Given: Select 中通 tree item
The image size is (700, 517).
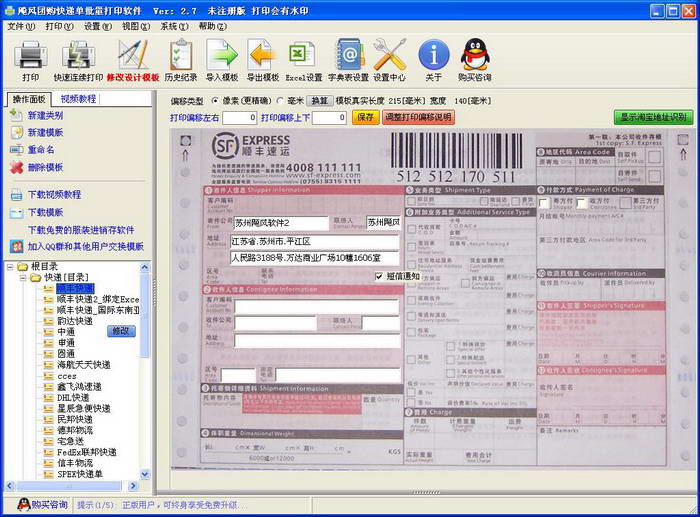Looking at the screenshot, I should (x=66, y=332).
